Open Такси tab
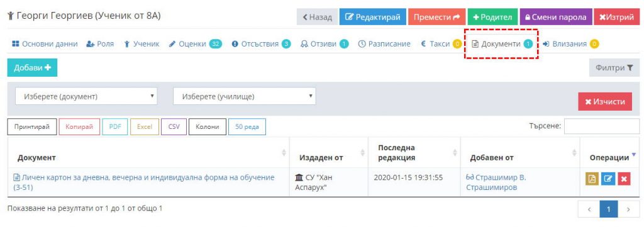 click(441, 44)
